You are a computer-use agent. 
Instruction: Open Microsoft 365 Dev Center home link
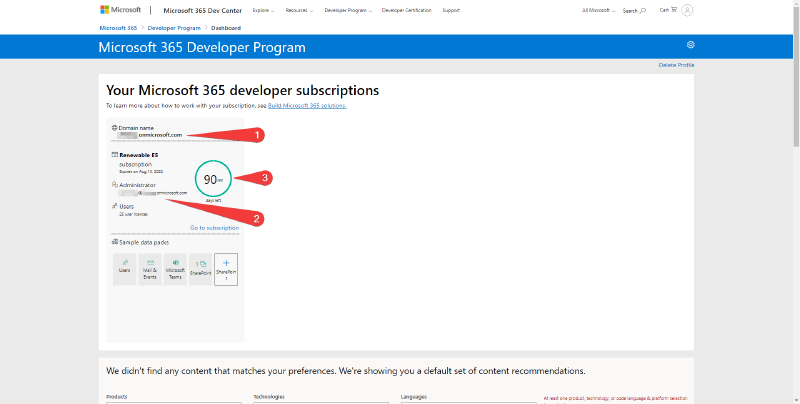[x=203, y=10]
